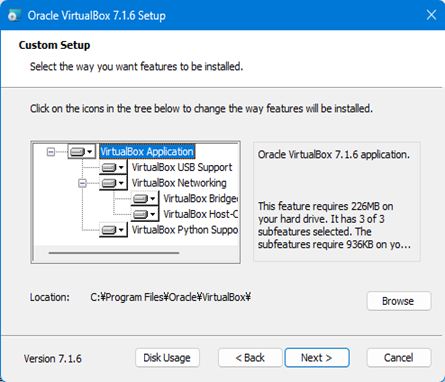445x382 pixels.
Task: Open install options arrow for VirtualBox Application
Action: (x=90, y=152)
